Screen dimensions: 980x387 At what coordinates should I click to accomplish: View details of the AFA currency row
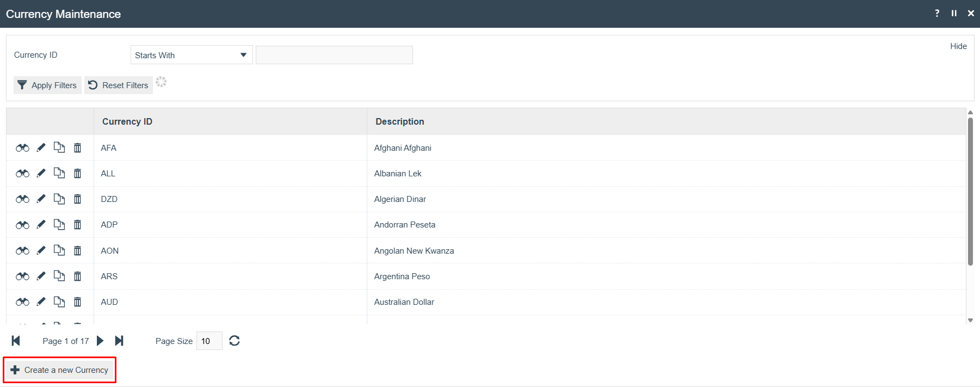click(22, 148)
